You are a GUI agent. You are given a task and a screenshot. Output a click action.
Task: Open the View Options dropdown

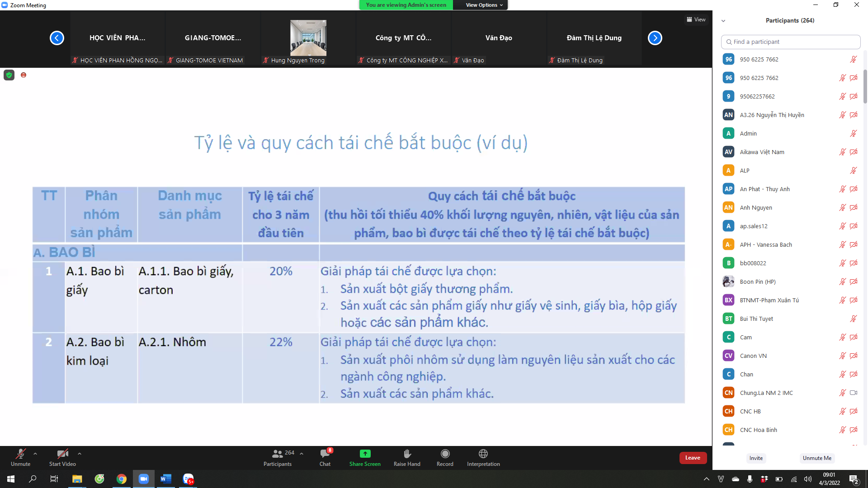[x=484, y=5]
